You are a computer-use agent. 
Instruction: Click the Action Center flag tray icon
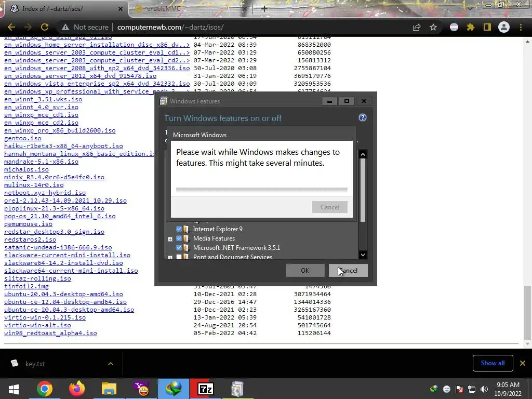click(459, 389)
